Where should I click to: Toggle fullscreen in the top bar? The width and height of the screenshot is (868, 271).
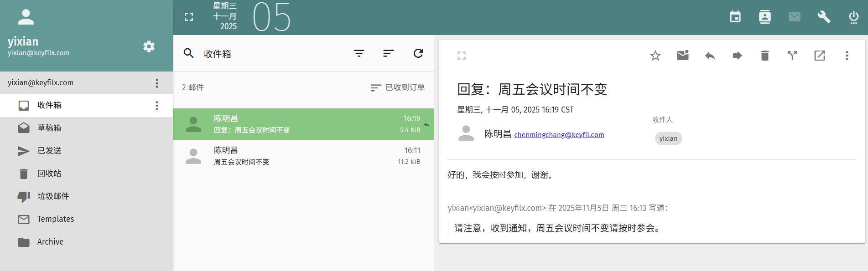(189, 17)
